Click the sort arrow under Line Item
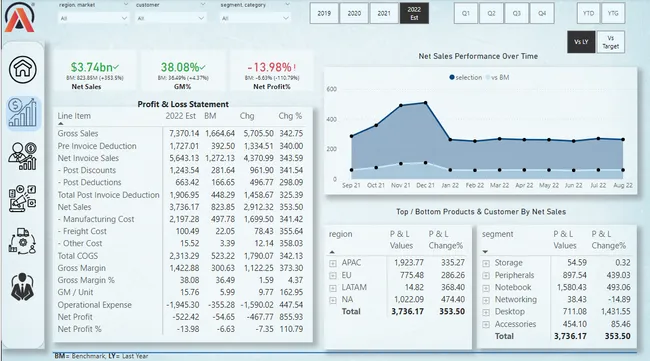 (61, 124)
